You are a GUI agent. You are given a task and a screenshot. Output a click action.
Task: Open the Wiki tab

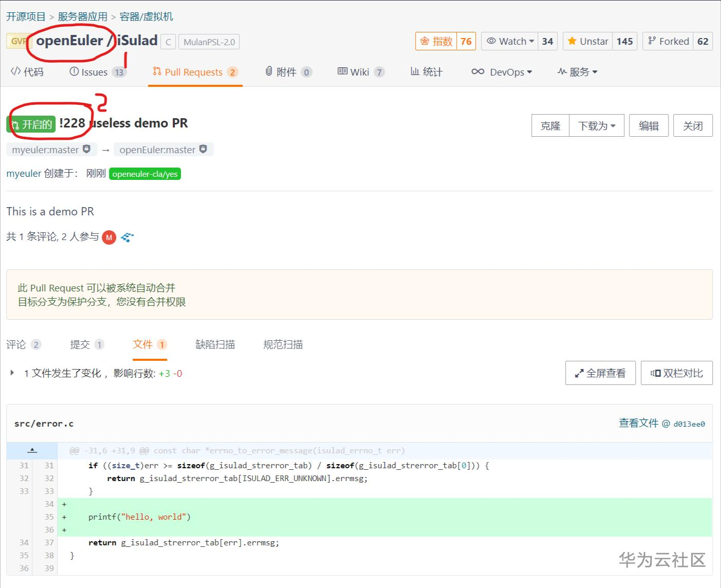(x=361, y=72)
